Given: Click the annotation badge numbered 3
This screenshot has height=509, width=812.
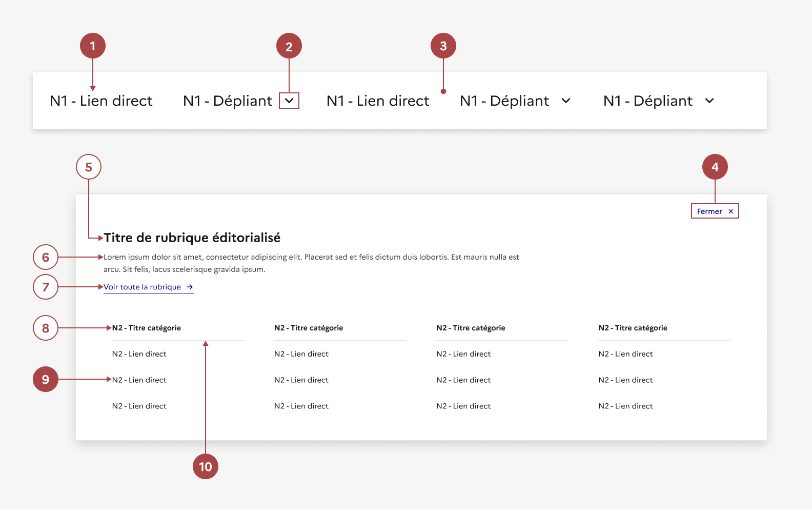Looking at the screenshot, I should tap(443, 46).
